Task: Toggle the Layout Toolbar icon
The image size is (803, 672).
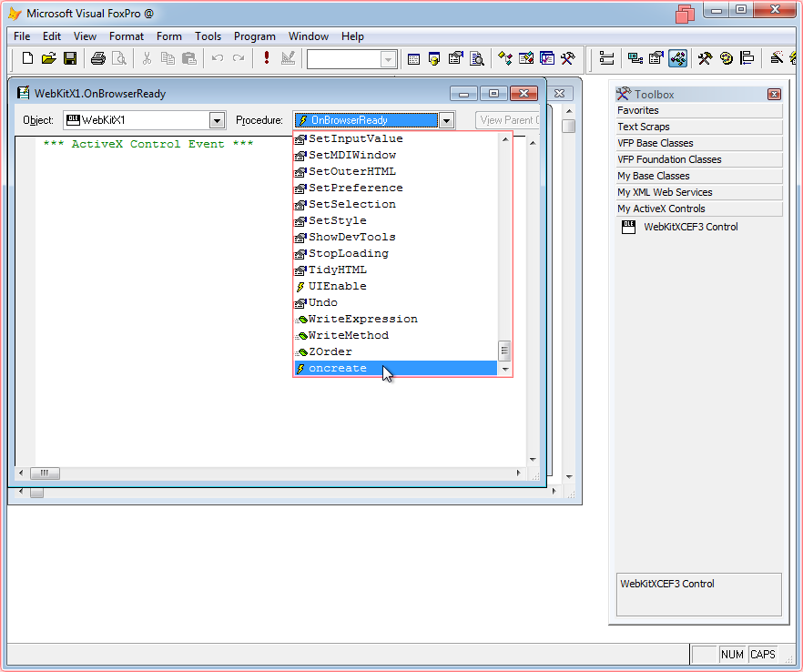Action: click(747, 58)
